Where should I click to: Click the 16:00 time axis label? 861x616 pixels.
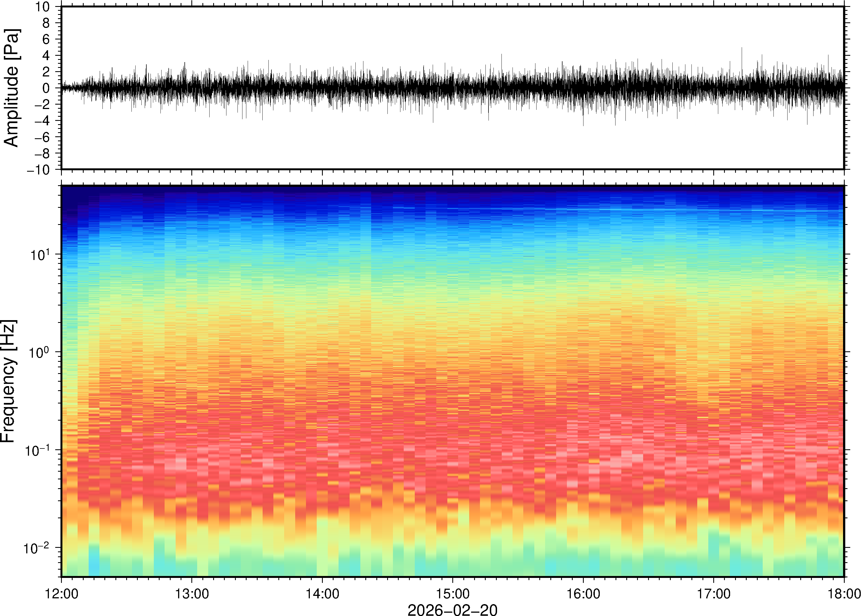583,594
